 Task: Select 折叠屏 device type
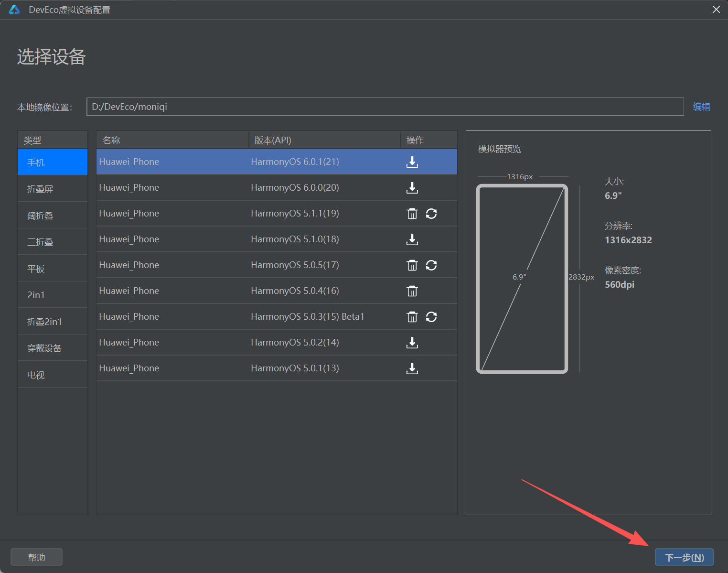click(x=53, y=189)
